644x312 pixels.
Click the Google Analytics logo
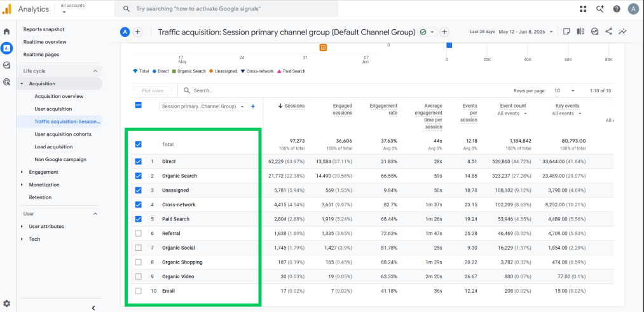pos(6,9)
